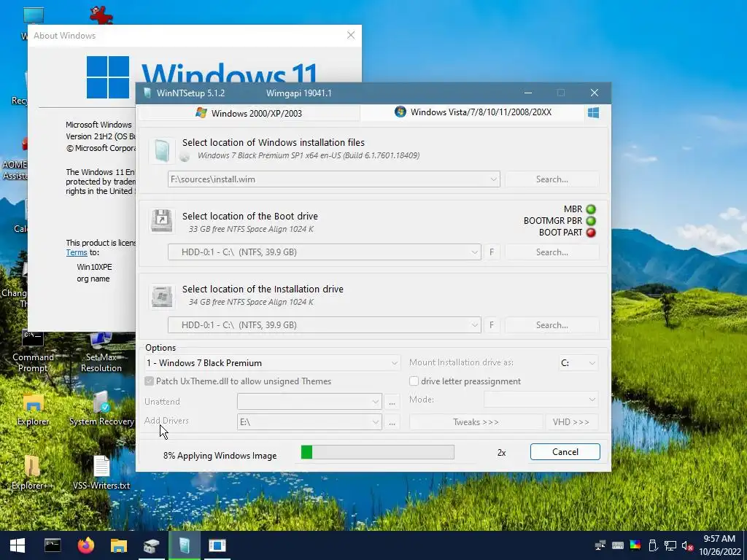The width and height of the screenshot is (747, 560).
Task: Click the Boot drive floppy icon
Action: pyautogui.click(x=162, y=221)
